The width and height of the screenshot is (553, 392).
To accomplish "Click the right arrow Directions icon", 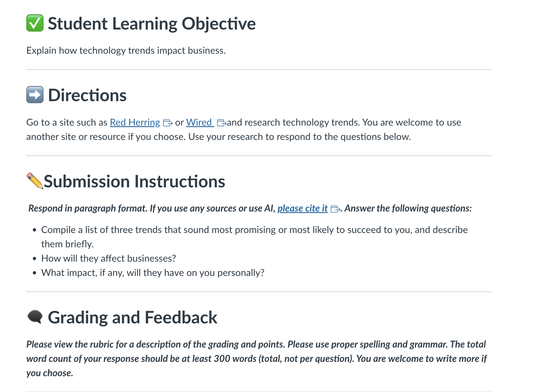I will (x=35, y=95).
